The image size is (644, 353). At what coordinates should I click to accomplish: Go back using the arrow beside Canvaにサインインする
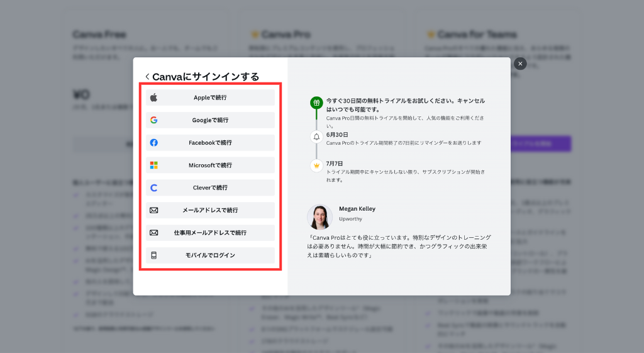click(x=147, y=77)
